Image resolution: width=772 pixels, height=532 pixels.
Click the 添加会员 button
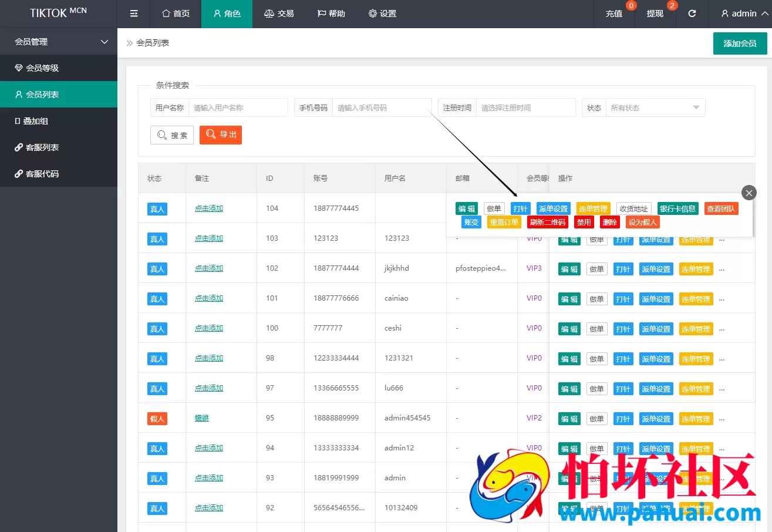(740, 43)
